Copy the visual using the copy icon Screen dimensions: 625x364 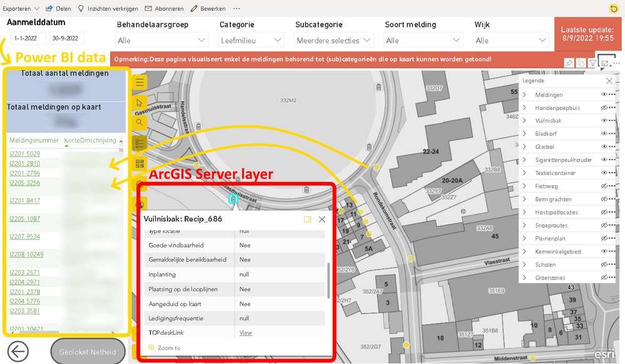tap(581, 63)
